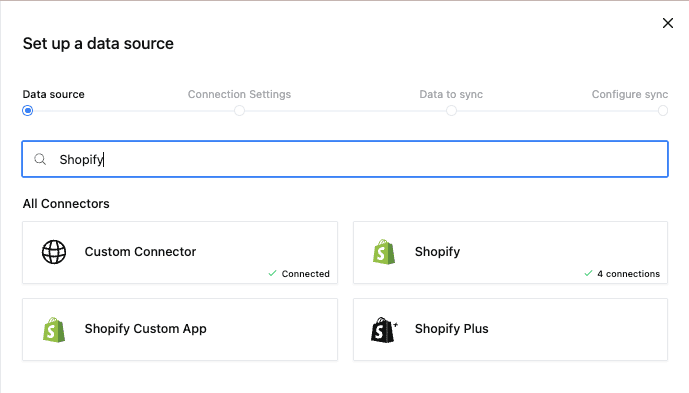689x393 pixels.
Task: Go to the Configure sync step label
Action: (x=630, y=94)
